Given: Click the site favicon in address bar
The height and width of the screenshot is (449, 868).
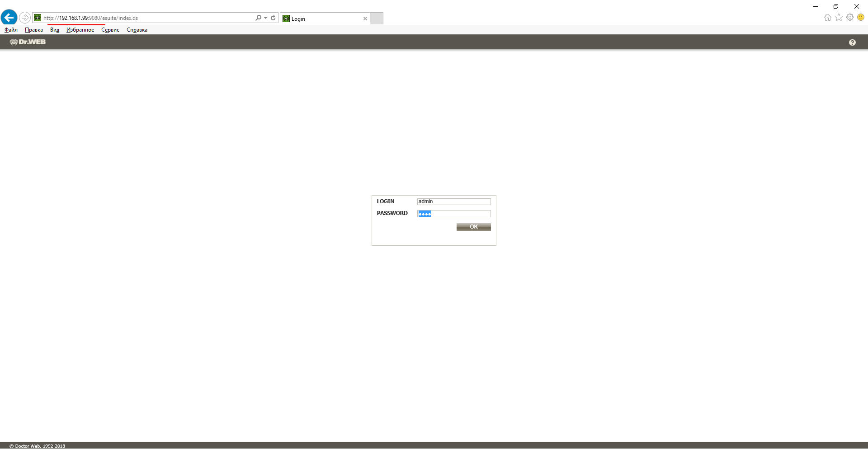Looking at the screenshot, I should click(x=38, y=18).
